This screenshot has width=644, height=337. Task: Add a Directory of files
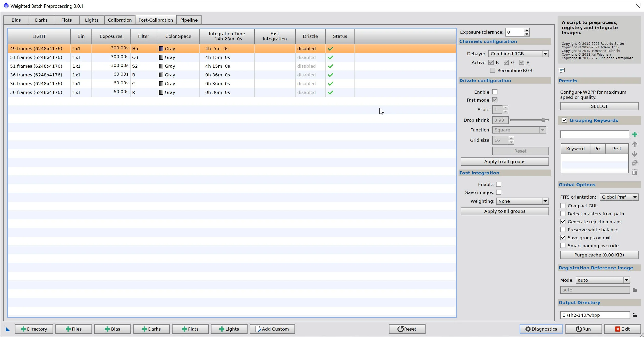(x=34, y=329)
